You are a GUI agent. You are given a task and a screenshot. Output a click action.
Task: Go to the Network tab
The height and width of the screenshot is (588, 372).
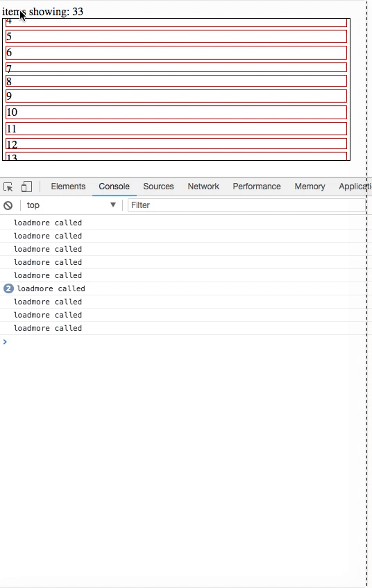(203, 187)
